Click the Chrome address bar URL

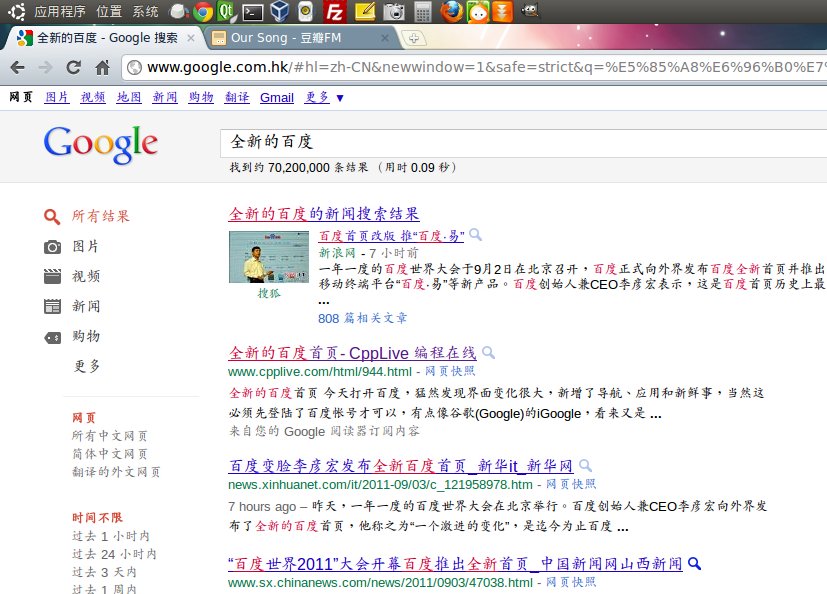pos(475,68)
